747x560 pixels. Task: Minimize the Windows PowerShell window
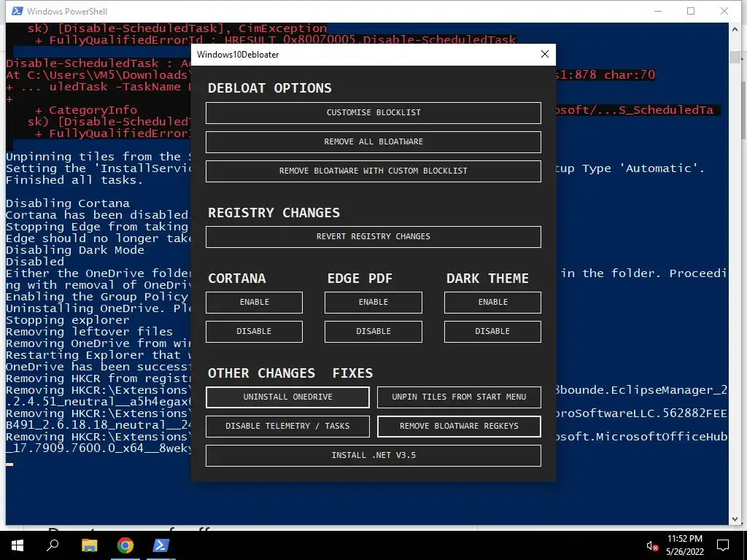point(658,11)
